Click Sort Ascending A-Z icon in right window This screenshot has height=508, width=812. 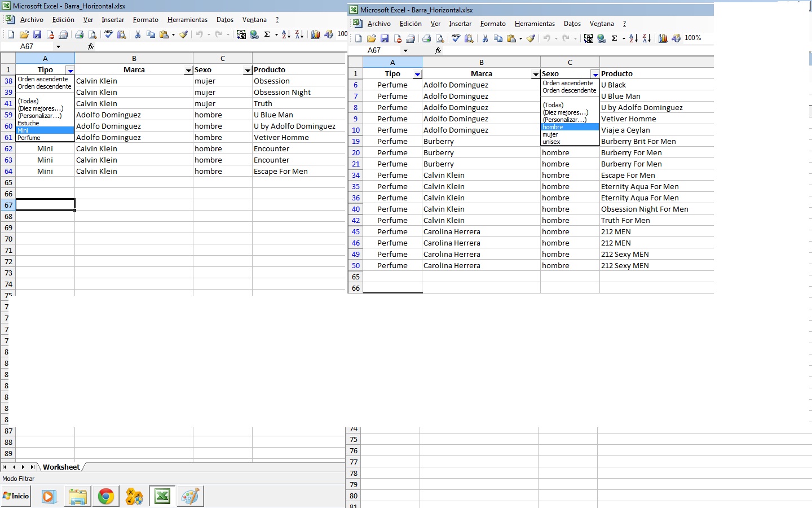pos(633,38)
